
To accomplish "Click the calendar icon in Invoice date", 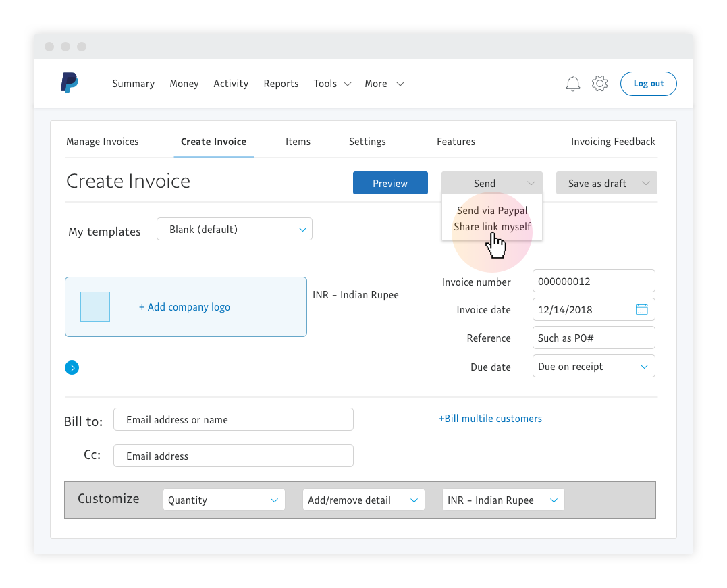I will pyautogui.click(x=641, y=310).
